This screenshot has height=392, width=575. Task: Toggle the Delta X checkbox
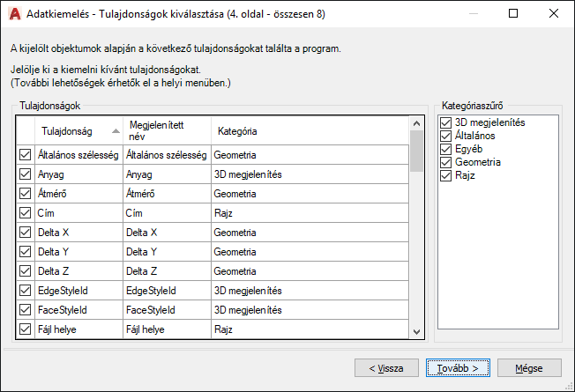click(25, 233)
